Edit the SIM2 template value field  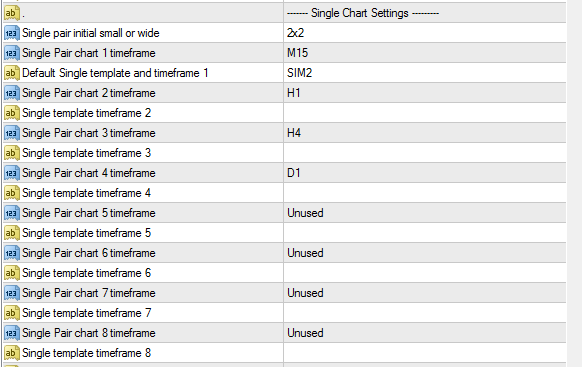[425, 73]
